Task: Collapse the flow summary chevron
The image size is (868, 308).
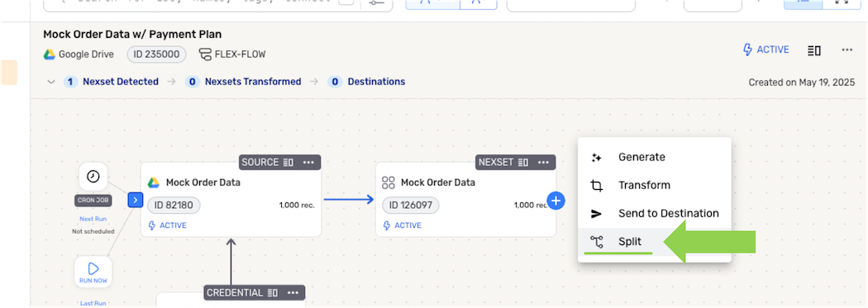Action: (51, 82)
